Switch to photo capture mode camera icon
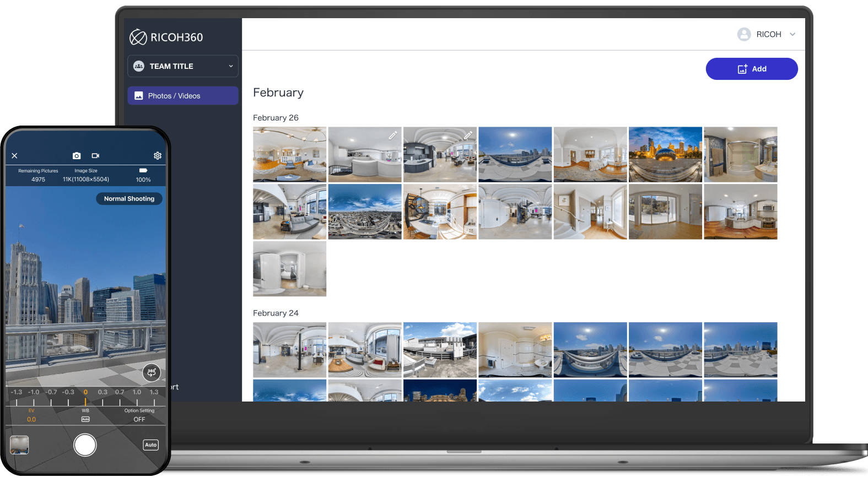The width and height of the screenshot is (868, 499). [77, 156]
